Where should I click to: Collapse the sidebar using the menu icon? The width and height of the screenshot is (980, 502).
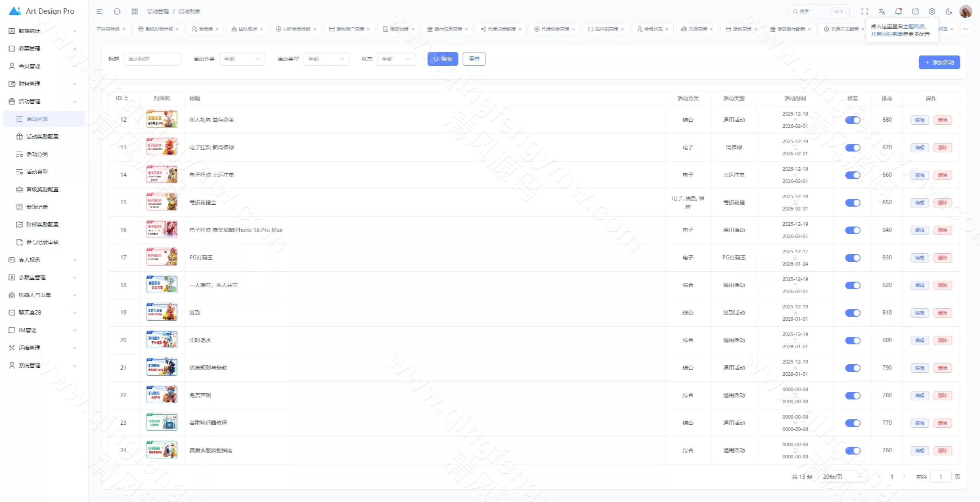click(x=100, y=11)
